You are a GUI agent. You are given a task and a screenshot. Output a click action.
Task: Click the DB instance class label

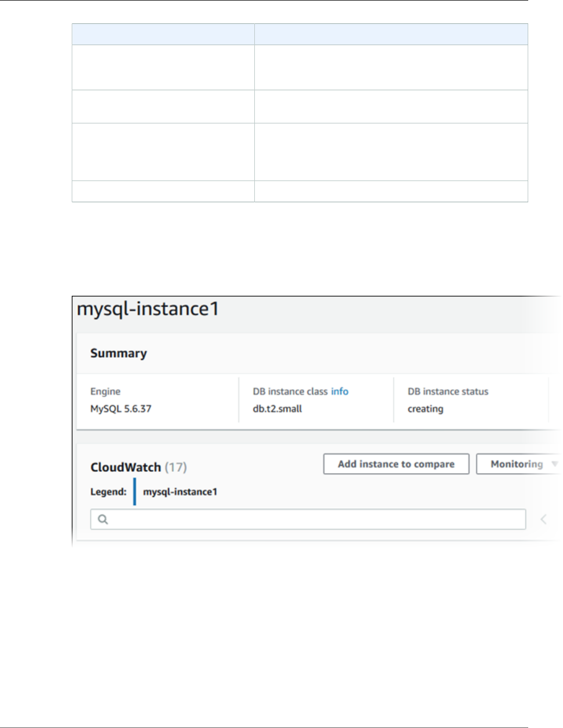pyautogui.click(x=290, y=391)
